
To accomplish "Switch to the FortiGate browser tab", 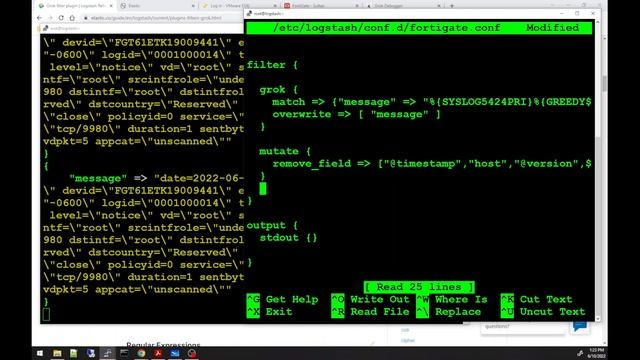I will click(x=321, y=6).
